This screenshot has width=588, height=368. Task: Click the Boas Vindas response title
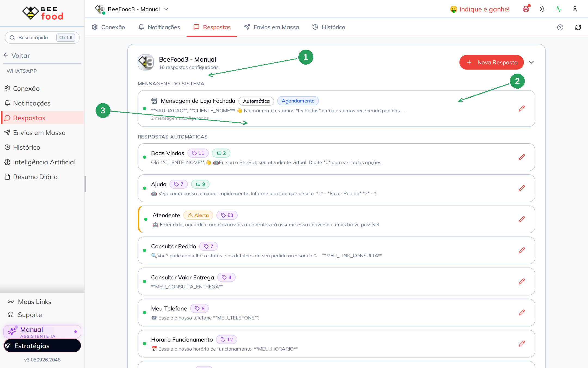pos(167,153)
